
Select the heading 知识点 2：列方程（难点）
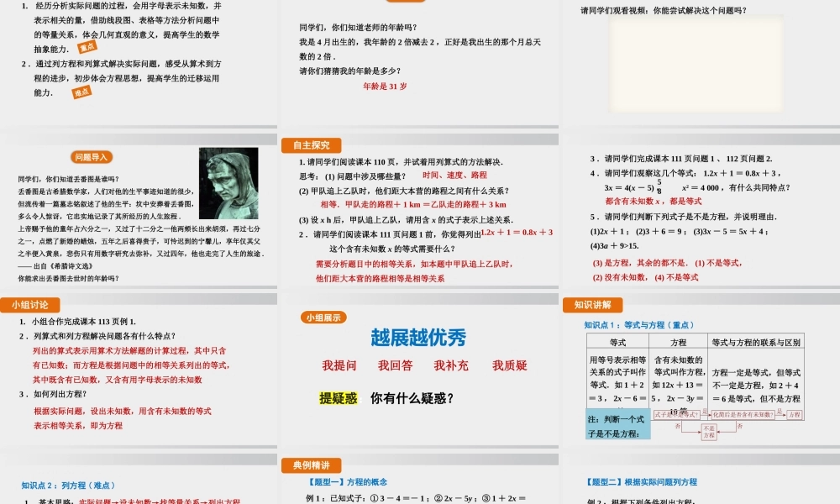pos(68,486)
